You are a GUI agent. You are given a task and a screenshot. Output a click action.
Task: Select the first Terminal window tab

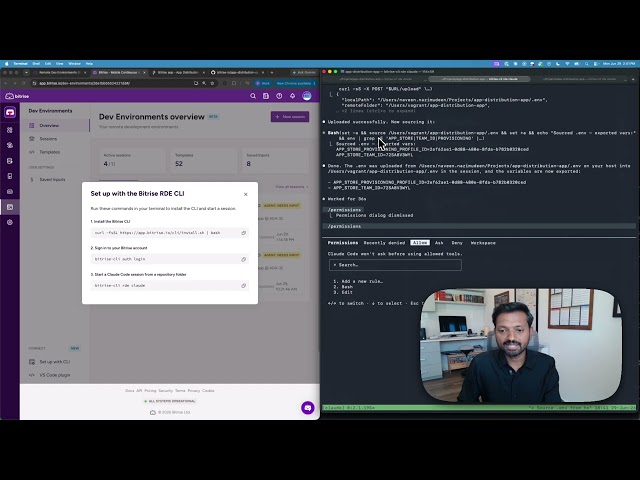(x=375, y=79)
